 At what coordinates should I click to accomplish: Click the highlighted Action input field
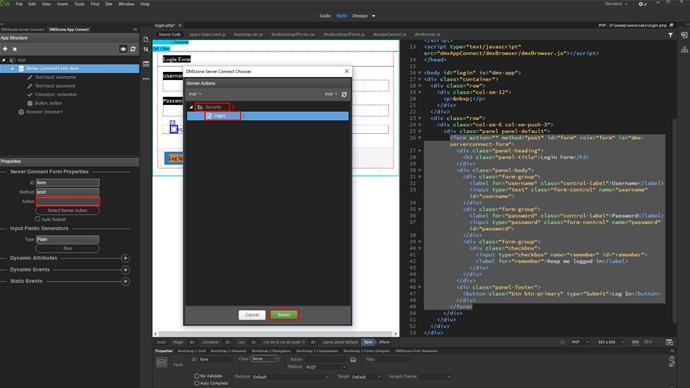coord(67,201)
